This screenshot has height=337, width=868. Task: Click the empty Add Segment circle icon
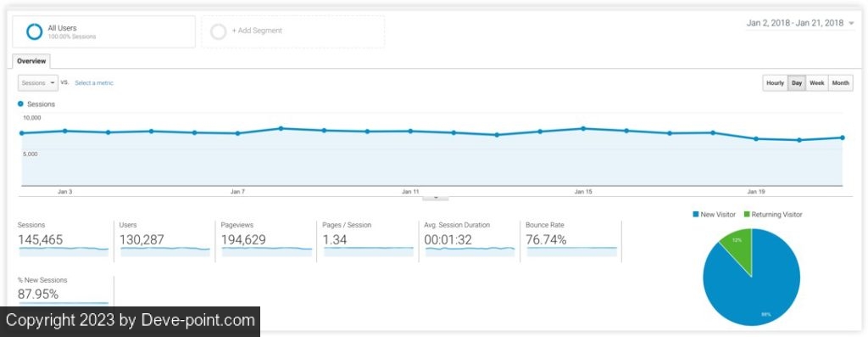(219, 31)
